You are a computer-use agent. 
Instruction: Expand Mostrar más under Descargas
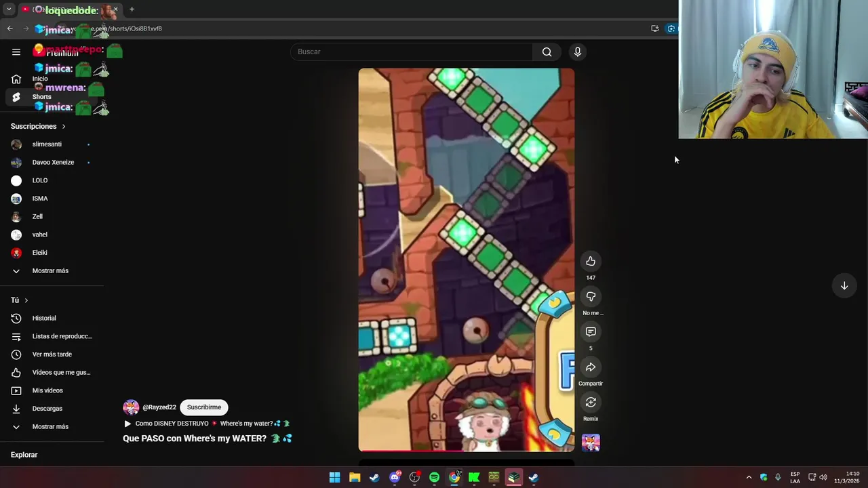point(52,426)
